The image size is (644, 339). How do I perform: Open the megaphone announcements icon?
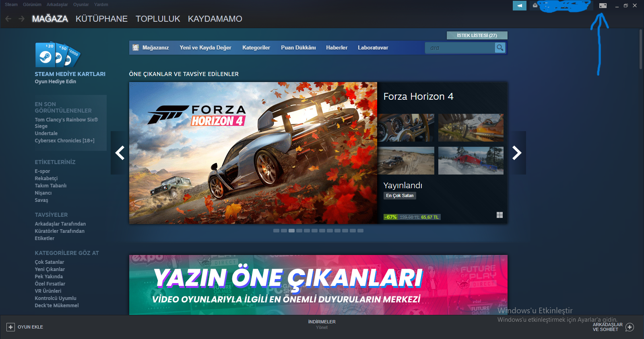(x=520, y=6)
